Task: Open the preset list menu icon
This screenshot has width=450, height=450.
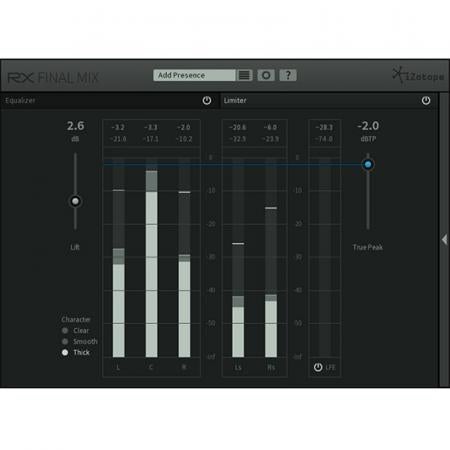Action: click(x=244, y=75)
